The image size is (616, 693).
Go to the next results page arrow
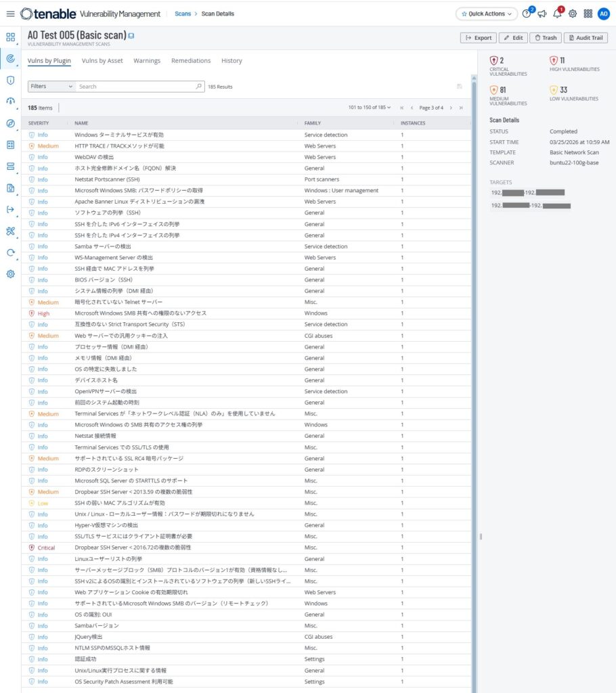pyautogui.click(x=451, y=108)
